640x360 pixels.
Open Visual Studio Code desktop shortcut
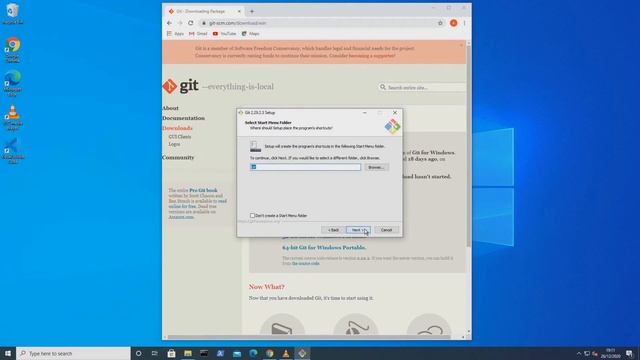pyautogui.click(x=13, y=151)
